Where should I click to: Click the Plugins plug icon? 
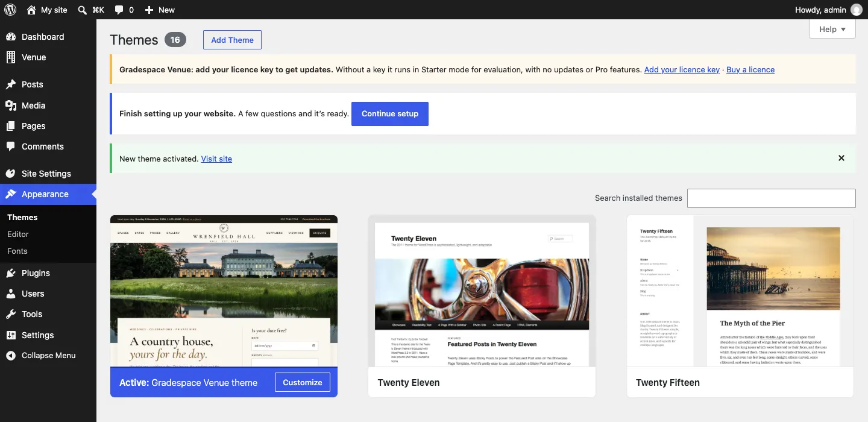[11, 273]
